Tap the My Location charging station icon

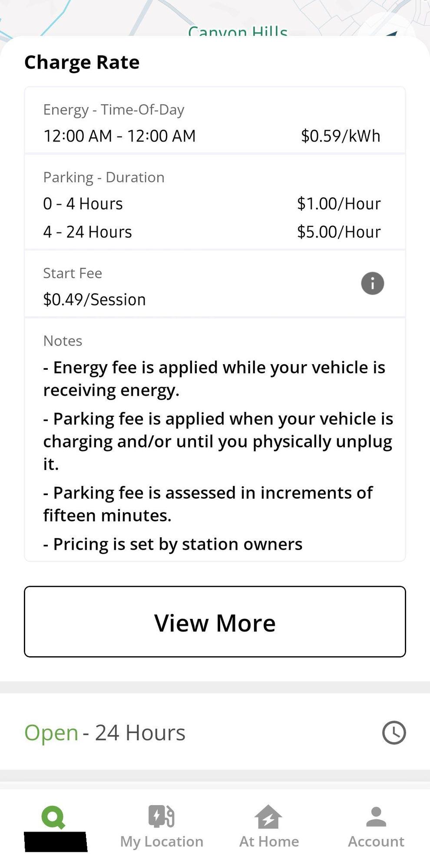point(162,816)
